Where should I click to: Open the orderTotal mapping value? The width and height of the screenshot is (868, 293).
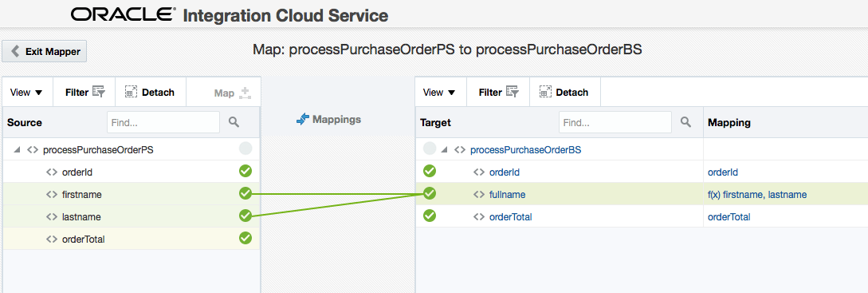(x=729, y=217)
